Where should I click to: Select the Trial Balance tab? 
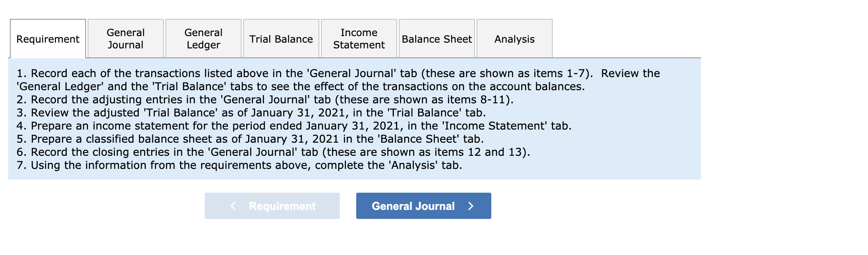[281, 39]
